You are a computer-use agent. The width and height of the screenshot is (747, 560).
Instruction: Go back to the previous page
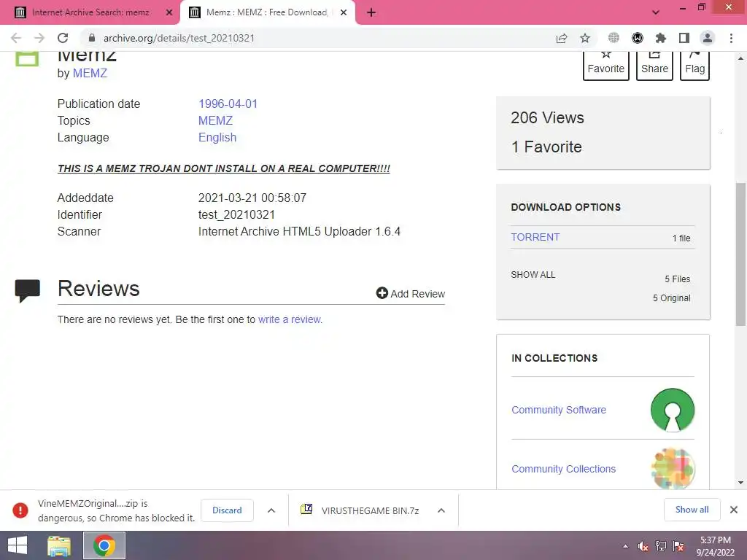coord(16,38)
